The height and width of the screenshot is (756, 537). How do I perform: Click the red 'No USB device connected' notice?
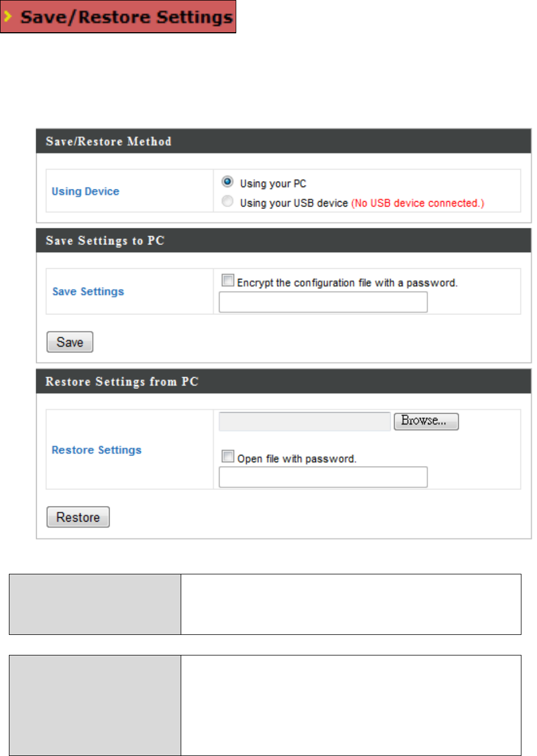[417, 203]
